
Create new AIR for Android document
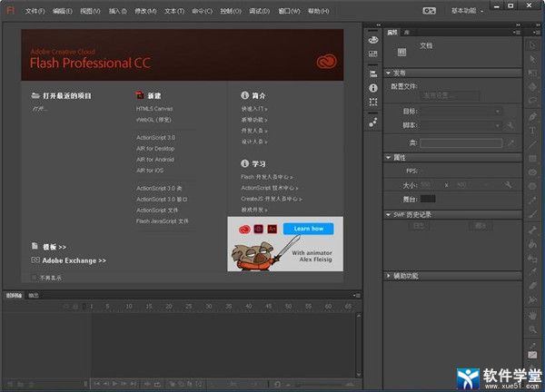155,160
